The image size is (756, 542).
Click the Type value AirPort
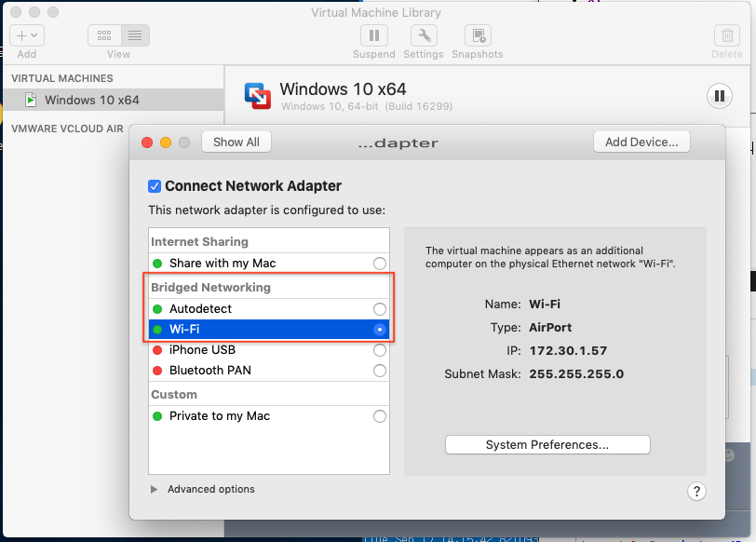[550, 328]
